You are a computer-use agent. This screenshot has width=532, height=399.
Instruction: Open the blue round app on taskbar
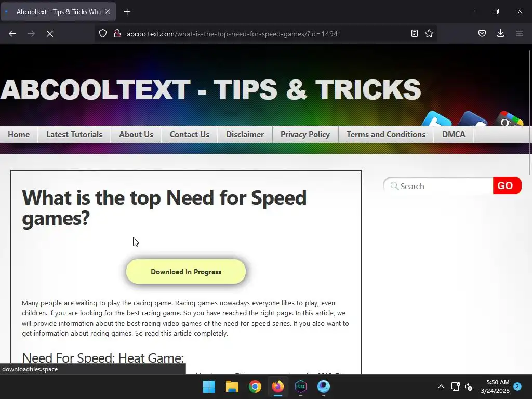pyautogui.click(x=324, y=387)
